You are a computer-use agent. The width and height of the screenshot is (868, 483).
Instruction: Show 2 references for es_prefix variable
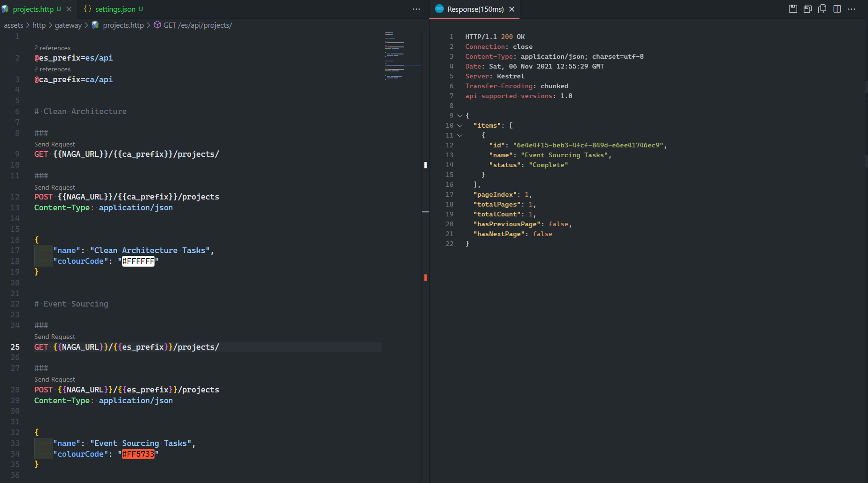[x=52, y=48]
